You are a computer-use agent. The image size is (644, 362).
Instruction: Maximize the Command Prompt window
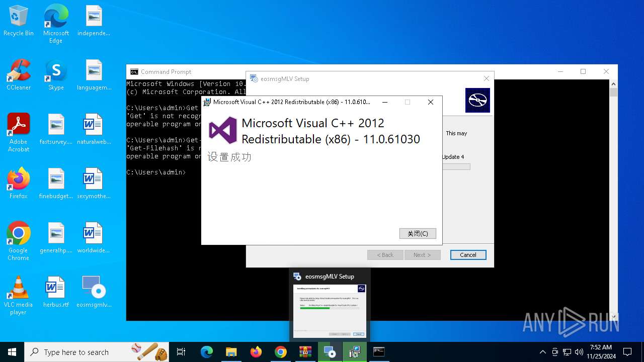[x=583, y=71]
